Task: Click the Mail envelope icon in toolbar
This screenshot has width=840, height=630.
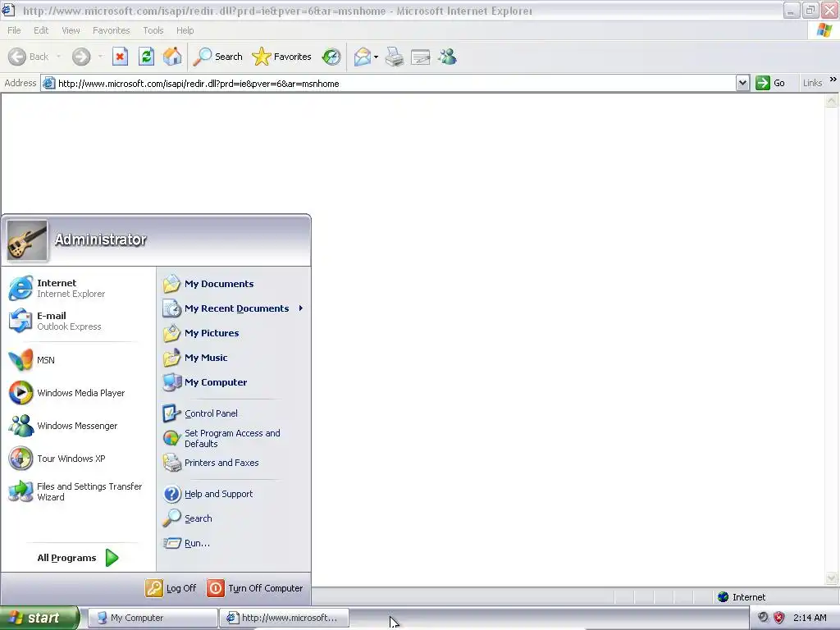Action: (363, 57)
